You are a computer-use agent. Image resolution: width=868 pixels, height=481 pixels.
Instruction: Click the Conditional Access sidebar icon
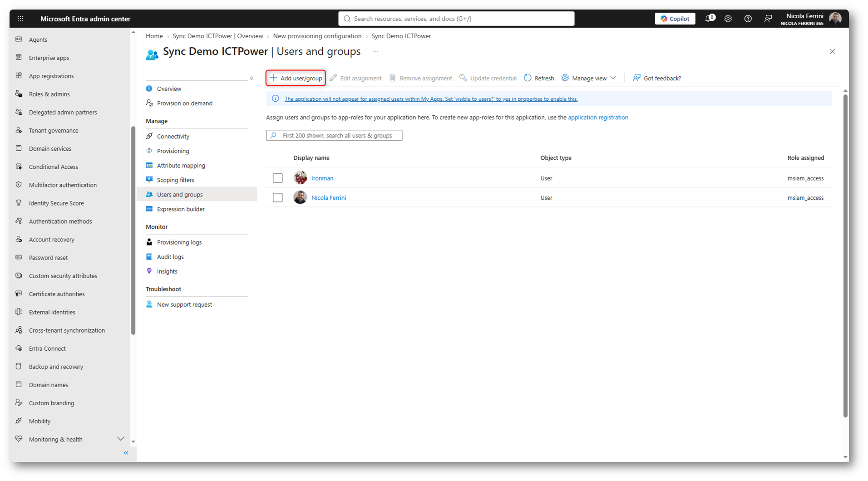19,167
